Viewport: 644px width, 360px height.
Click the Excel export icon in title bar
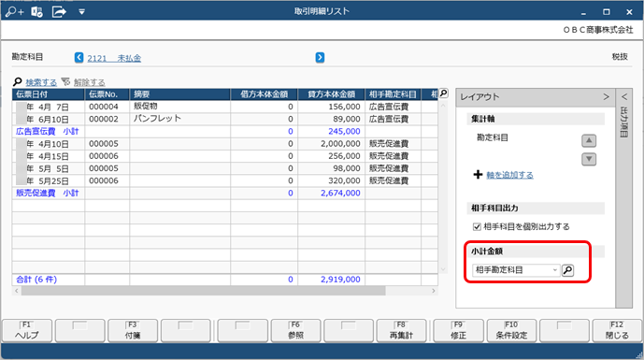tap(37, 12)
